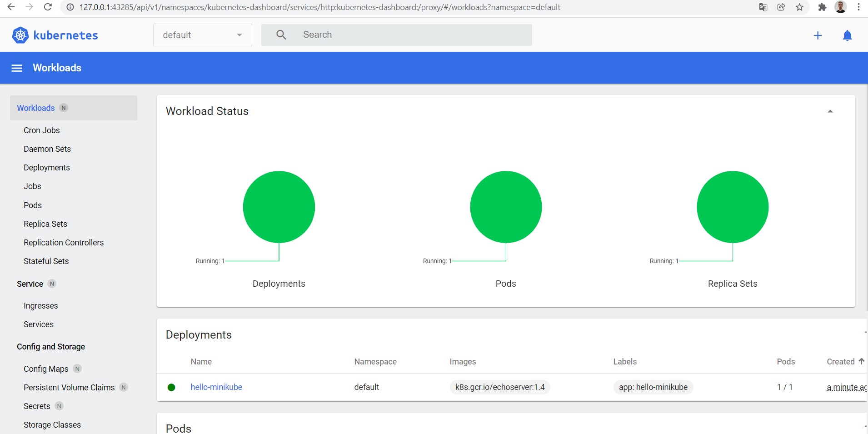Open the Chrome three-dot menu
Viewport: 868px width, 434px height.
(x=858, y=7)
